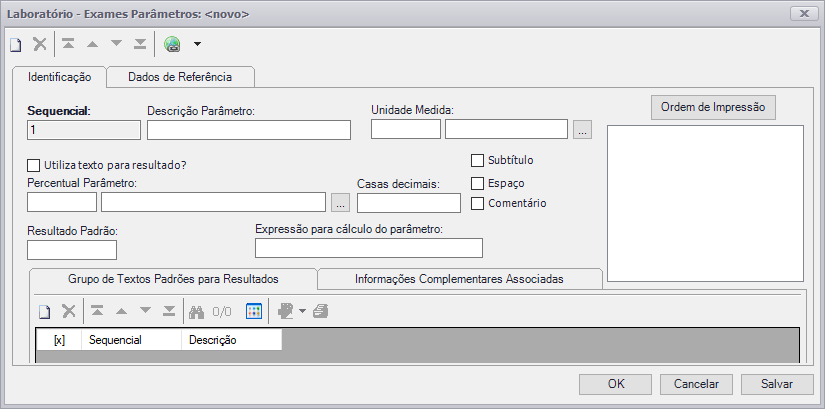Image resolution: width=825 pixels, height=409 pixels.
Task: Focus the Resultado Padrão field
Action: point(72,250)
